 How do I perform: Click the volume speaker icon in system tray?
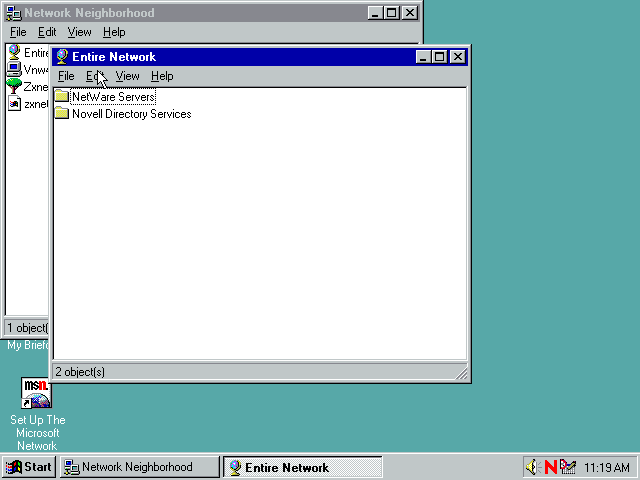pos(532,467)
